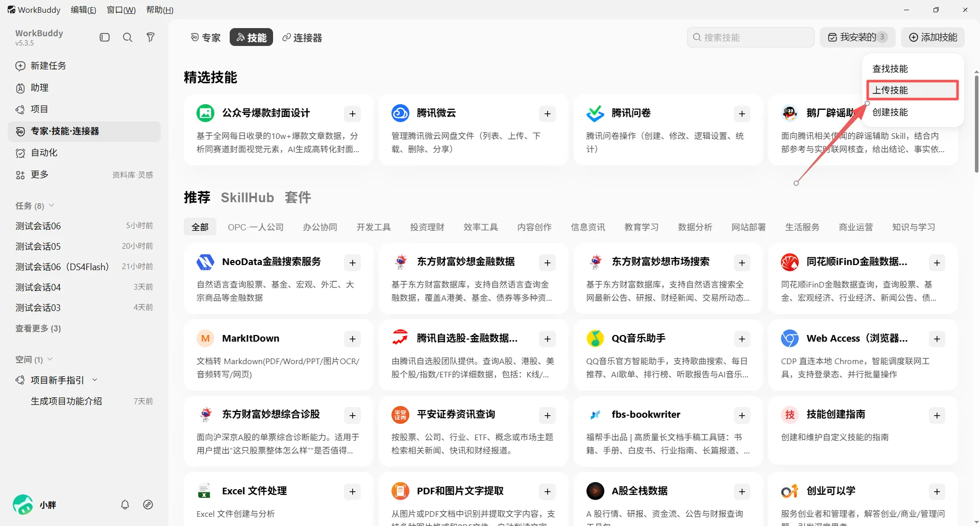Expand 查看更多 (3) tasks
The width and height of the screenshot is (980, 526).
point(38,328)
